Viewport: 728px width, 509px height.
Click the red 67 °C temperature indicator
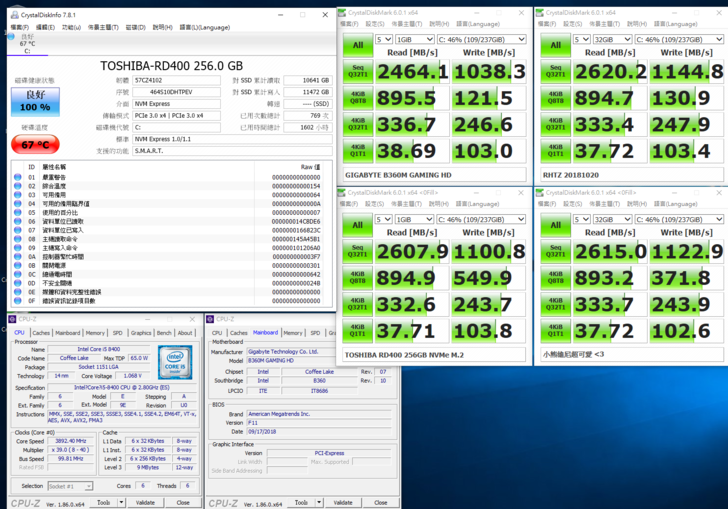(35, 144)
